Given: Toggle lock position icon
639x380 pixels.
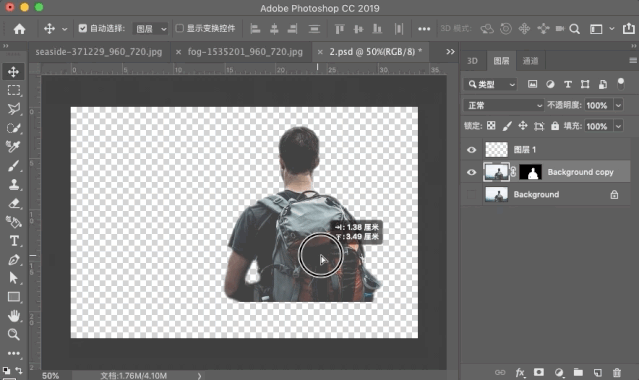Looking at the screenshot, I should [x=523, y=126].
